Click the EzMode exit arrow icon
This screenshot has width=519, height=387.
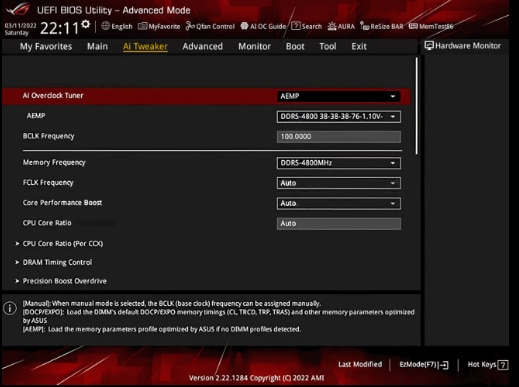coord(444,365)
